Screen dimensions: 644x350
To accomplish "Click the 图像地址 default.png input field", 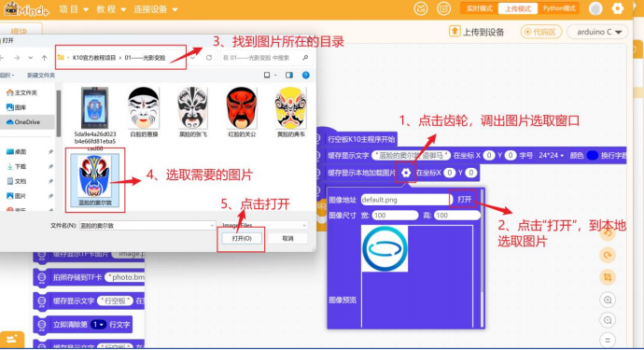I will [x=406, y=200].
